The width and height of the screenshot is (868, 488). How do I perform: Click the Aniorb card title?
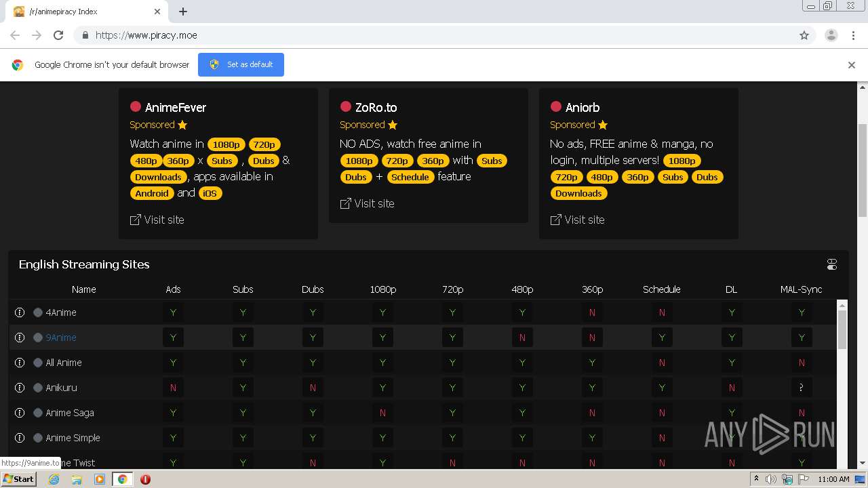pyautogui.click(x=583, y=107)
